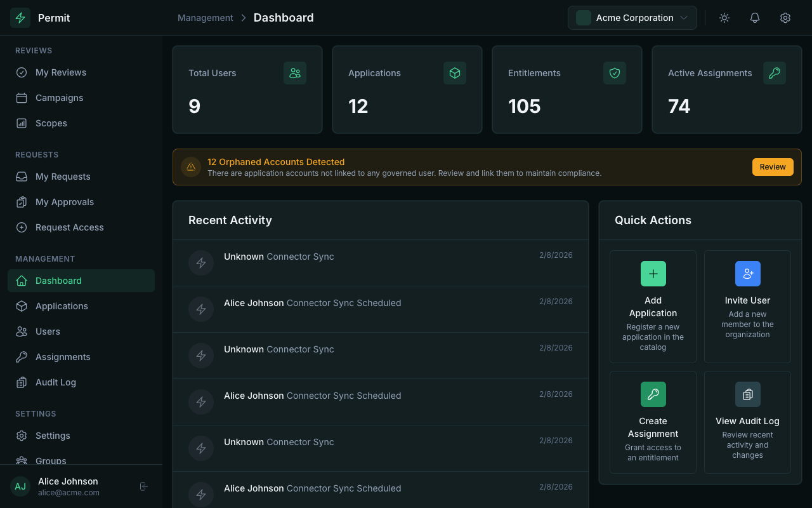Click the first Unknown Connector Sync activity row

point(381,263)
